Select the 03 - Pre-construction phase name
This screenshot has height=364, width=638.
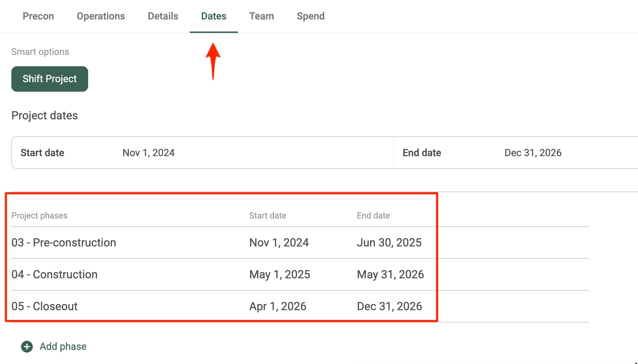click(x=64, y=243)
